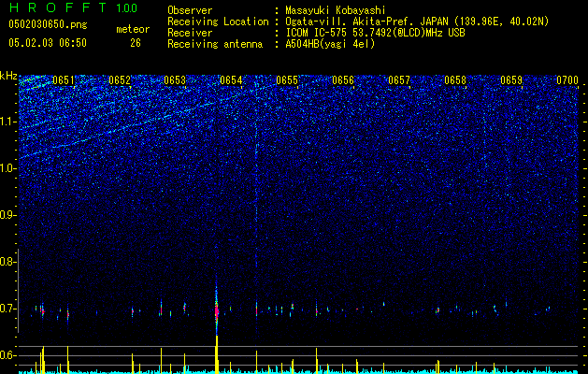588x374 pixels.
Task: Click the meteor count value 26
Action: tap(136, 43)
